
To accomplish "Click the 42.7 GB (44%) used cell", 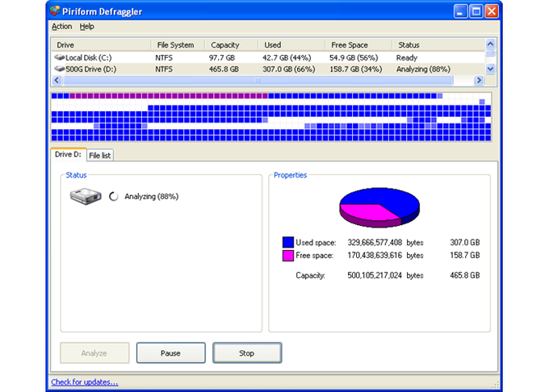I will pyautogui.click(x=287, y=57).
